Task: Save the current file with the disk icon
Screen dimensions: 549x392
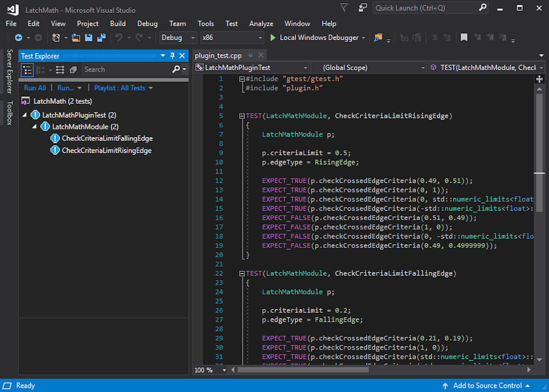Action: [88, 37]
